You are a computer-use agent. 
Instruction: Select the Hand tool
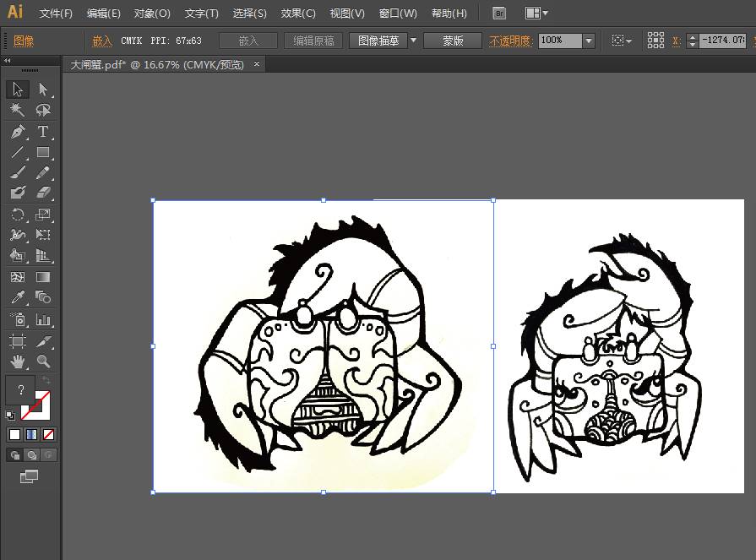[x=18, y=361]
